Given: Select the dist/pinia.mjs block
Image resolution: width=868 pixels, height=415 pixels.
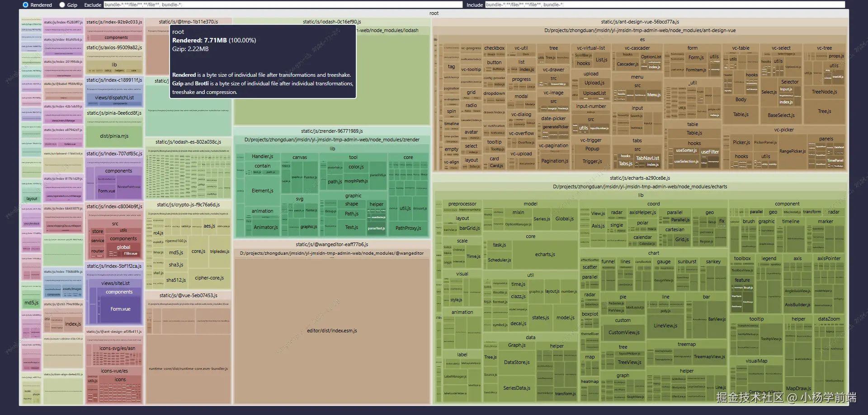Looking at the screenshot, I should click(x=114, y=136).
